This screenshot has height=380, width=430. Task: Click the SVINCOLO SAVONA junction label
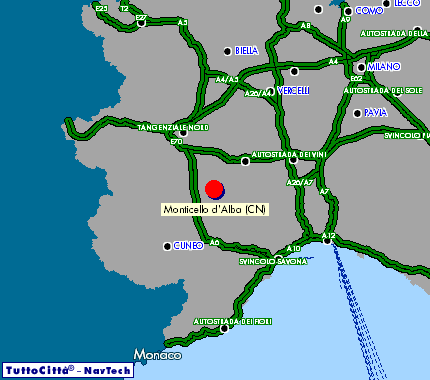(x=273, y=262)
